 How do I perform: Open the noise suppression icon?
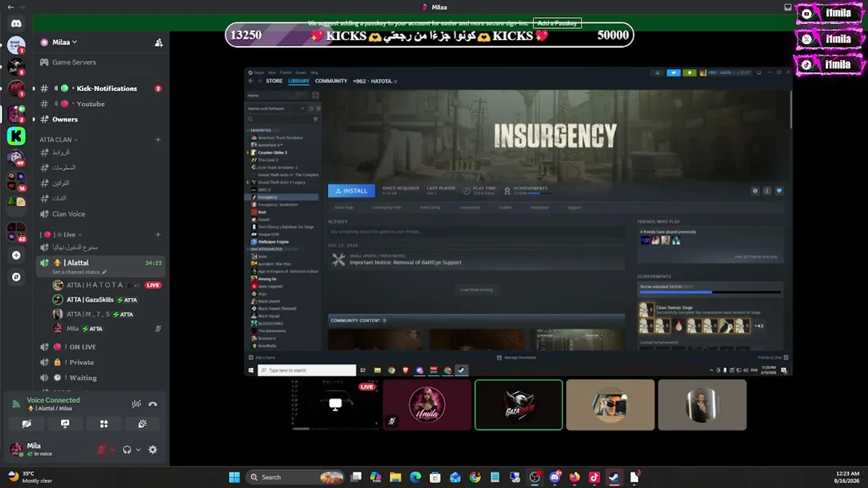click(x=136, y=404)
